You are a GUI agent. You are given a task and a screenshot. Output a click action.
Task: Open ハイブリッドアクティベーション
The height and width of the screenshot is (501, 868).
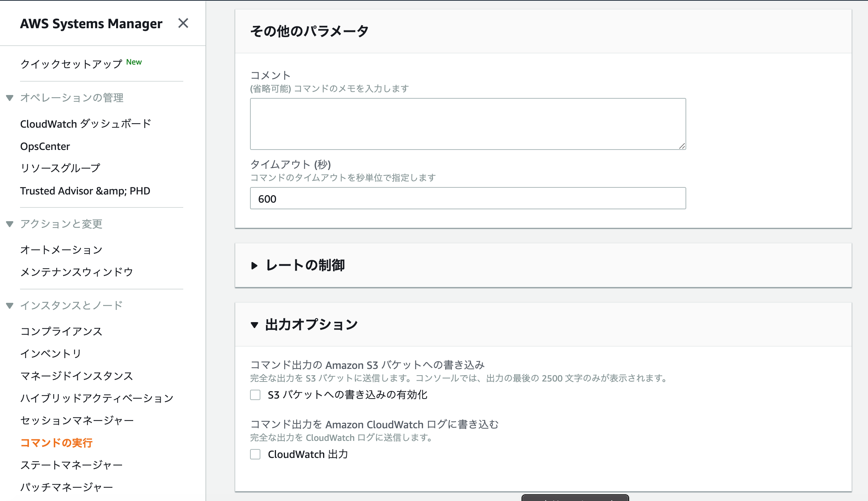[x=97, y=398]
